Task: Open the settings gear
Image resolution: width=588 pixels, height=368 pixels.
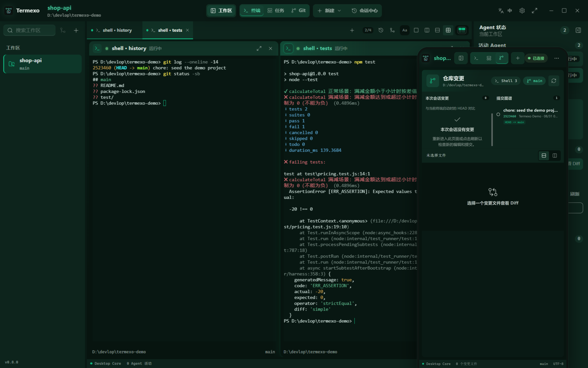Action: (x=522, y=10)
